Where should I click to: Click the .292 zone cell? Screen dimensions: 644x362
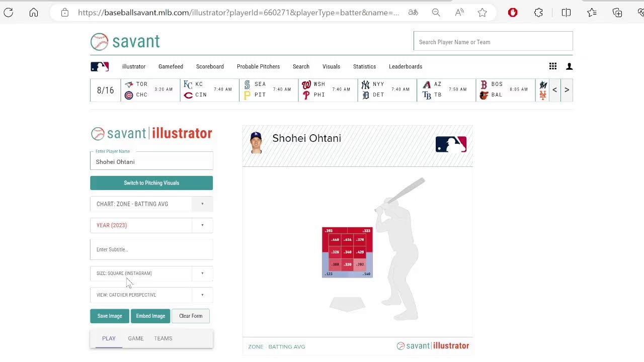(360, 264)
